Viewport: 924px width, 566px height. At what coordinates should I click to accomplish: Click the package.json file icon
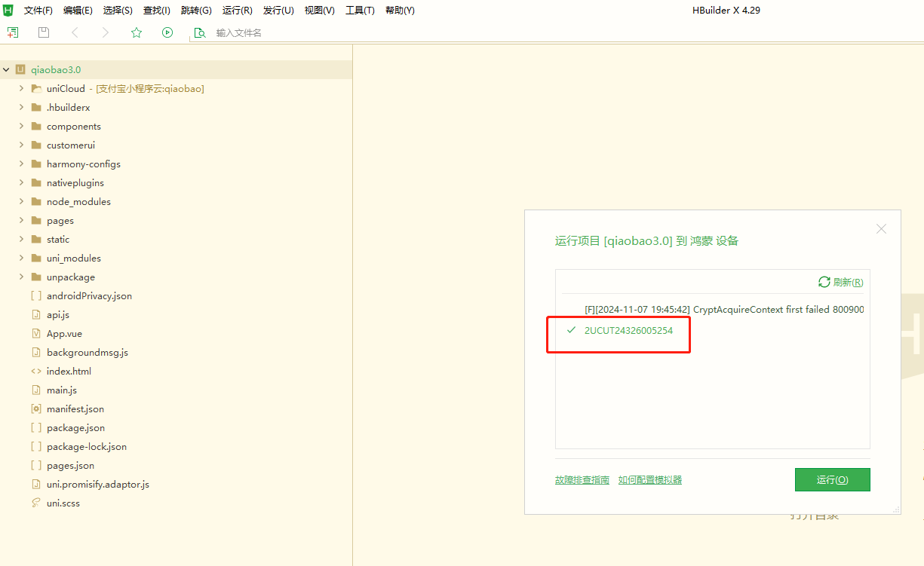click(x=36, y=427)
